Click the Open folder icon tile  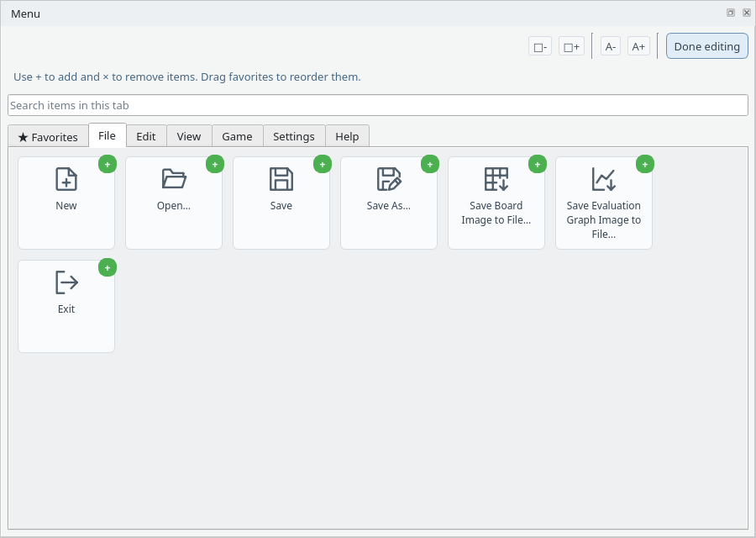click(174, 203)
